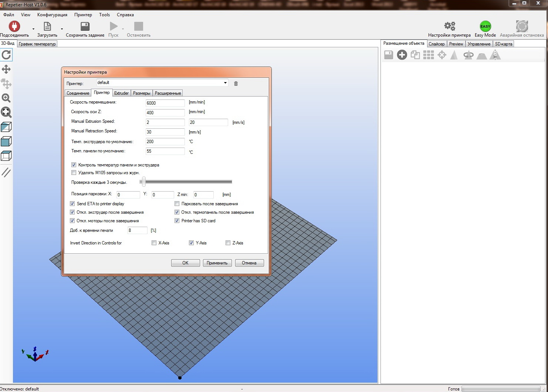Click the Emergency Stop icon
Image resolution: width=548 pixels, height=392 pixels.
tap(522, 26)
